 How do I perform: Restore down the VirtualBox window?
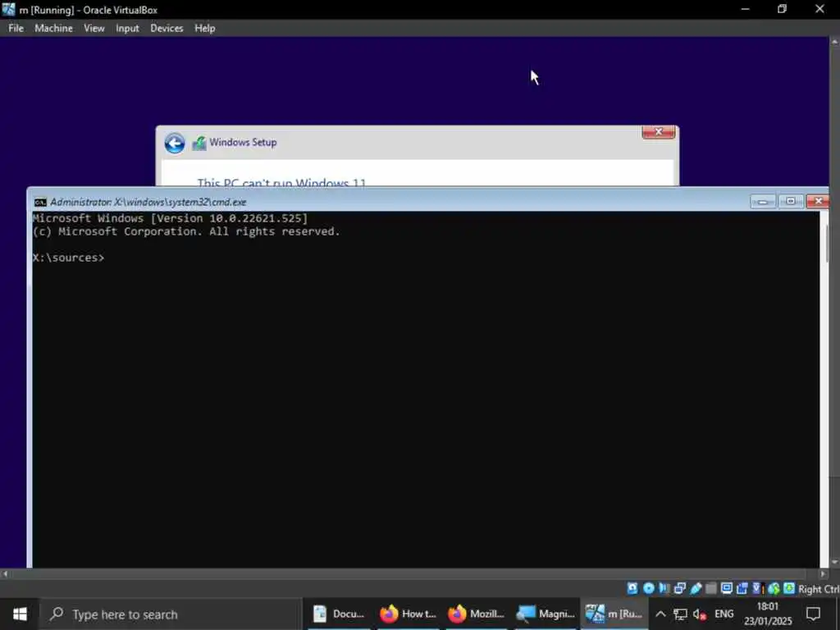pos(782,9)
